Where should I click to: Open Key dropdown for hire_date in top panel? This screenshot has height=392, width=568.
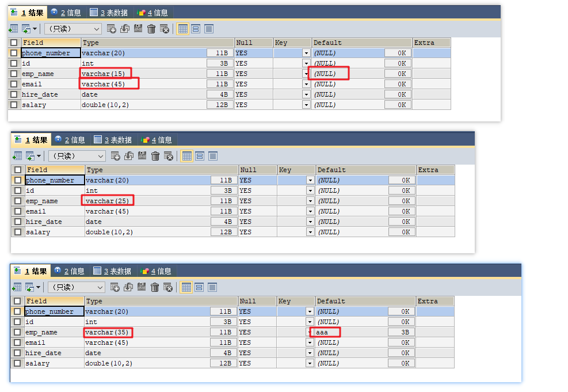coord(307,94)
